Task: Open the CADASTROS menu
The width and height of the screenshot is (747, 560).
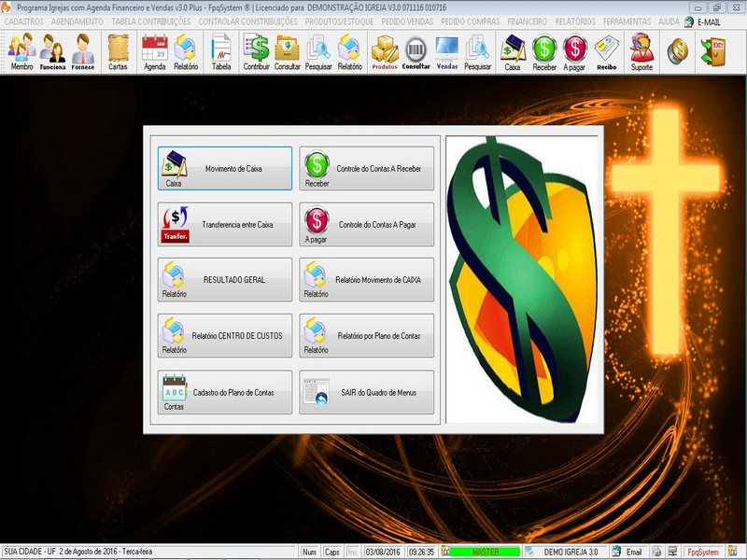Action: (23, 21)
